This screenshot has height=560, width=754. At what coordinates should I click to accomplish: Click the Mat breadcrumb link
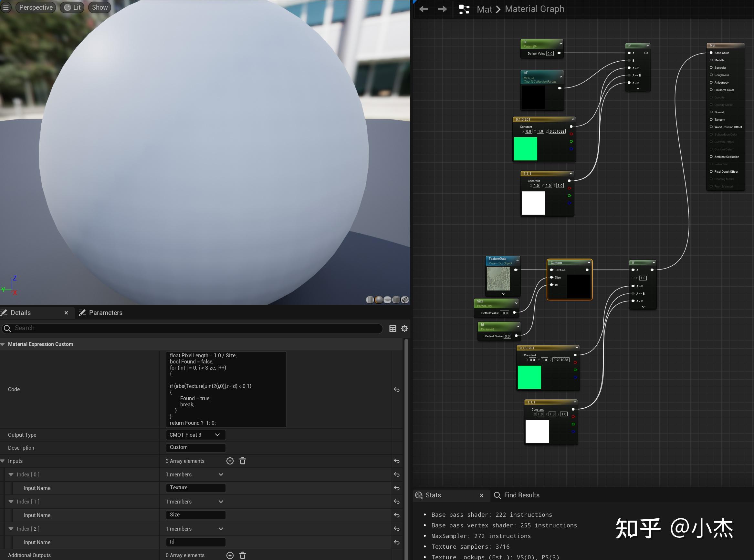click(x=484, y=9)
